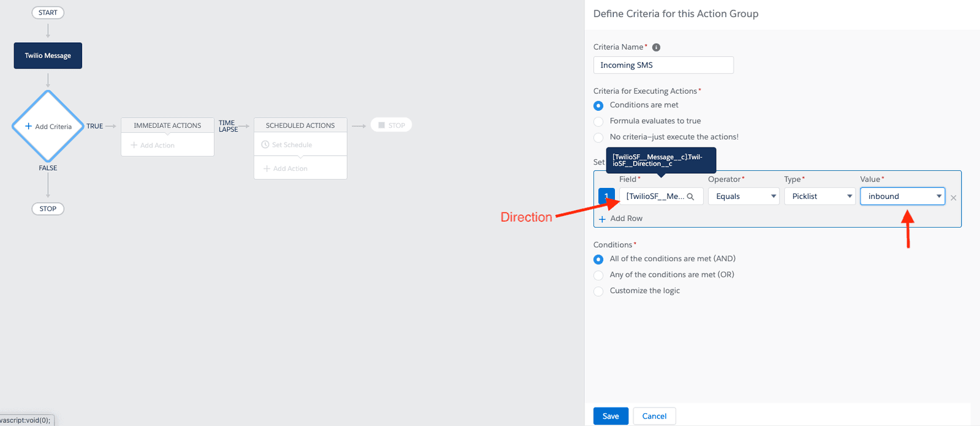
Task: Click the Field lookup search icon
Action: [690, 196]
